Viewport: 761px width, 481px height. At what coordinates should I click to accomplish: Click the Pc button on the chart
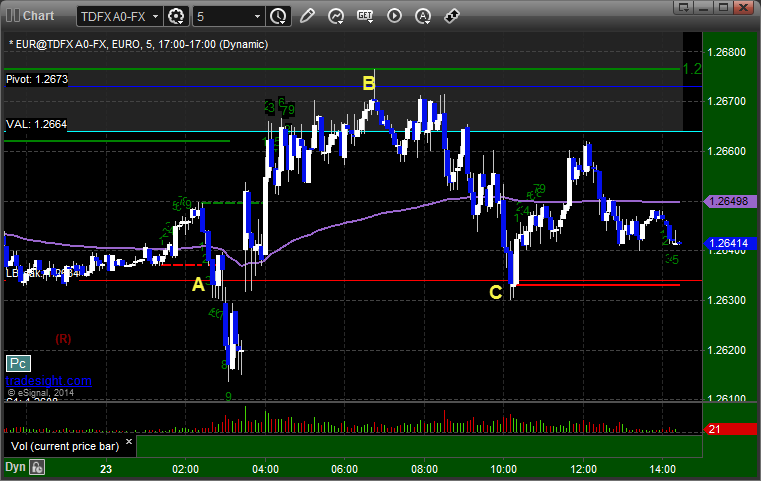point(18,363)
